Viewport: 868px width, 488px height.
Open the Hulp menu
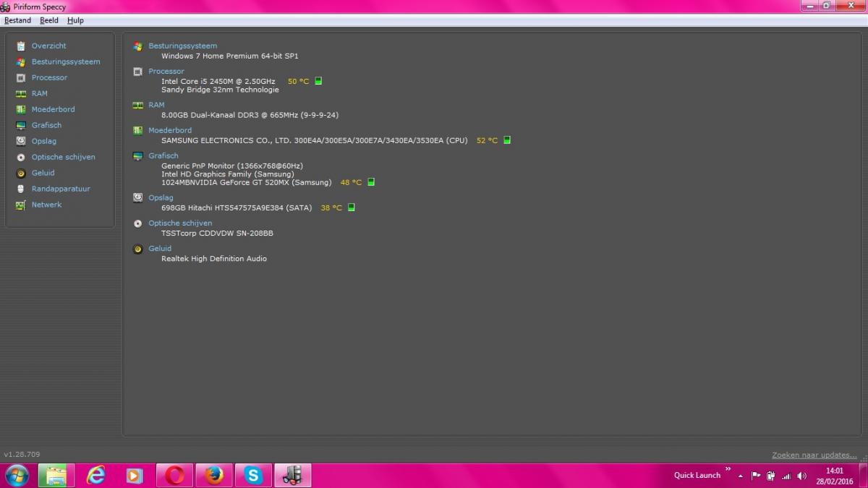click(75, 20)
